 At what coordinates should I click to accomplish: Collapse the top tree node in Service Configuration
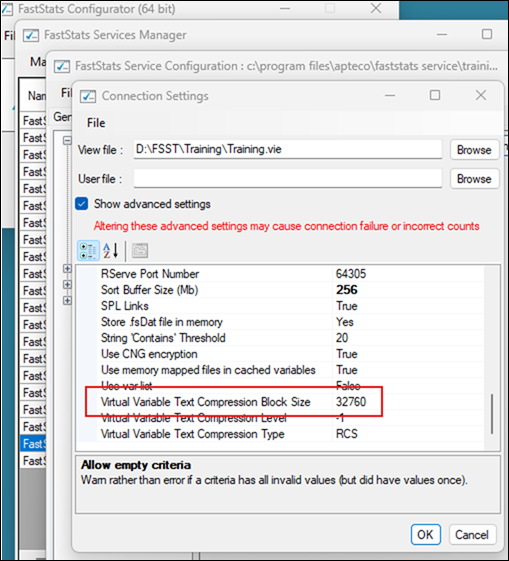pyautogui.click(x=67, y=140)
